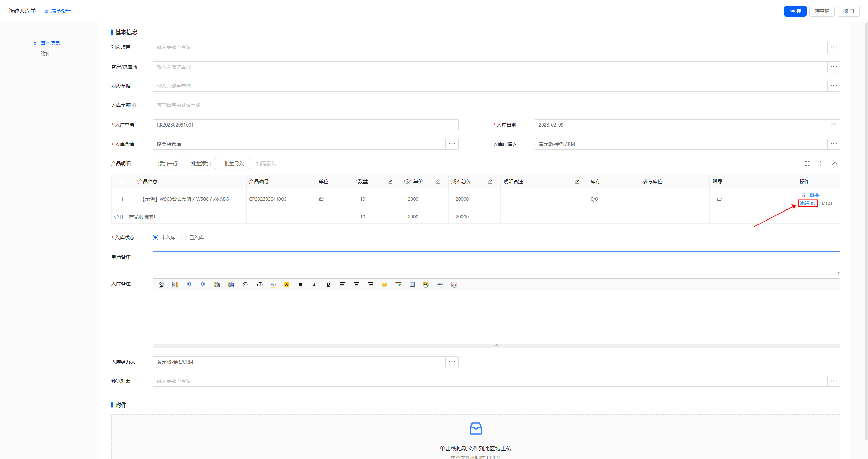The image size is (868, 459).
Task: Click the 批量导入 button
Action: (234, 163)
